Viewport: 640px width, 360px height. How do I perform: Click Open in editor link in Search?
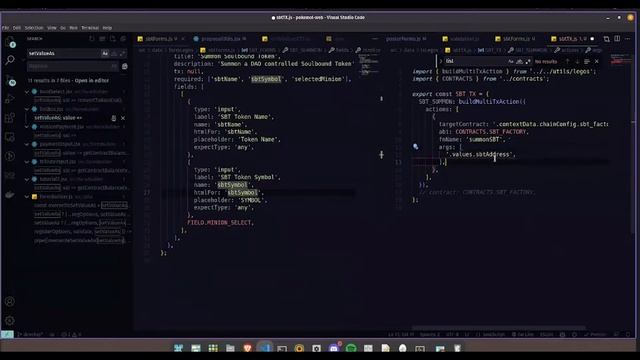pos(91,80)
